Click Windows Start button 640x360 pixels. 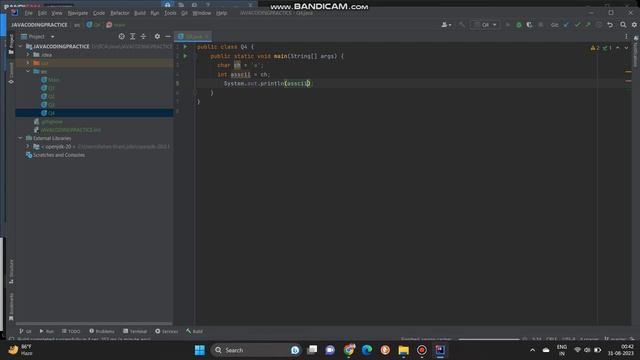200,350
